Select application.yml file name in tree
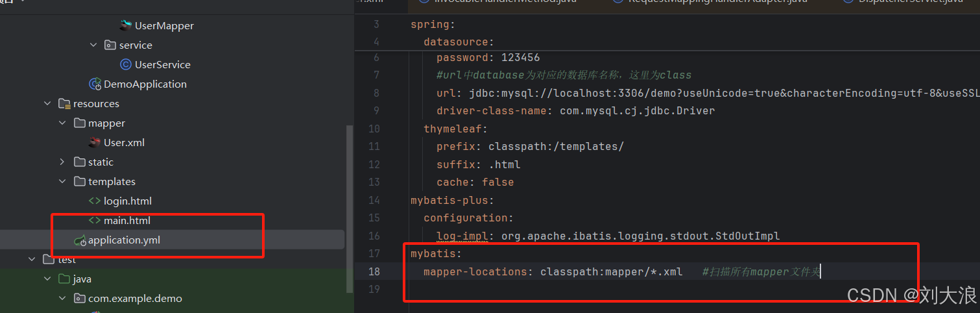 [124, 240]
